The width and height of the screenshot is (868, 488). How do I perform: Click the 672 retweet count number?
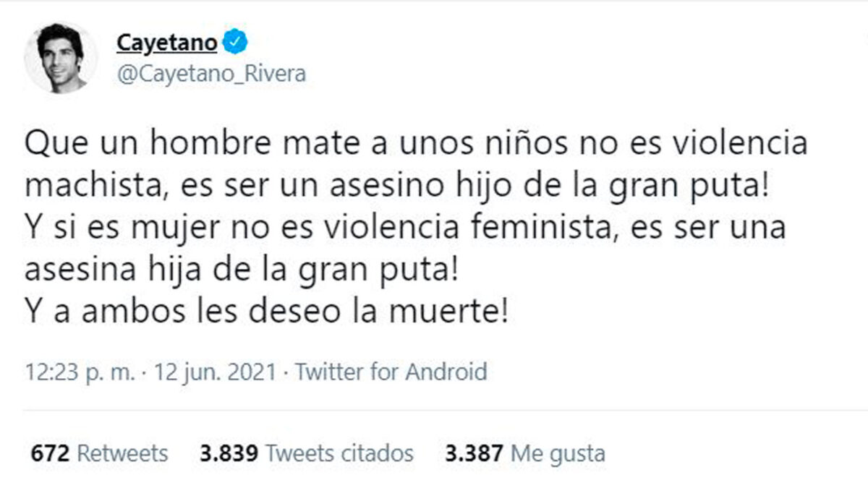point(50,453)
